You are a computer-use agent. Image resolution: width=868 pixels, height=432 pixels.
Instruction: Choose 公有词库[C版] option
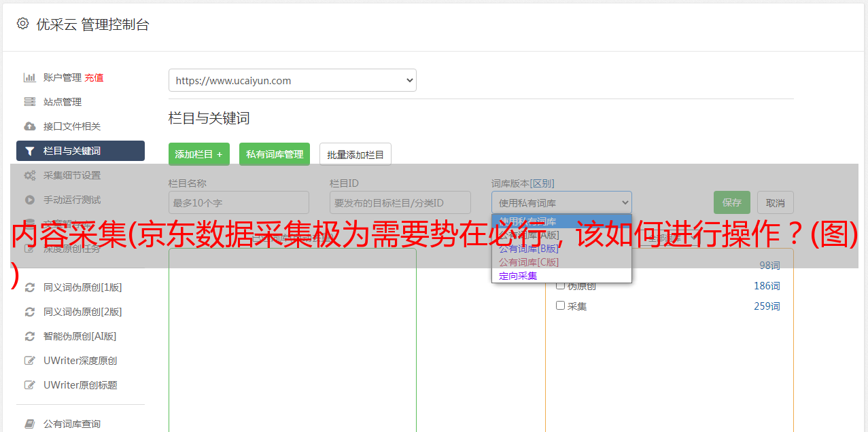561,262
